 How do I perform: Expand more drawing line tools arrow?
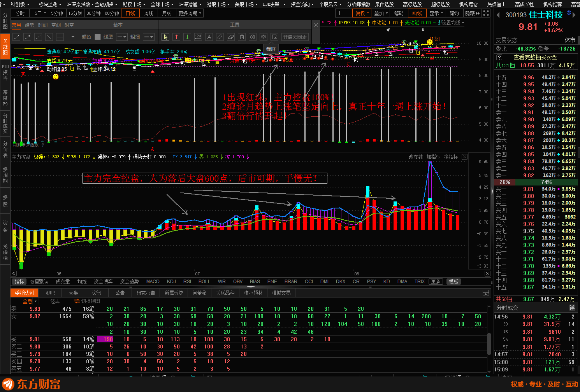point(73,37)
